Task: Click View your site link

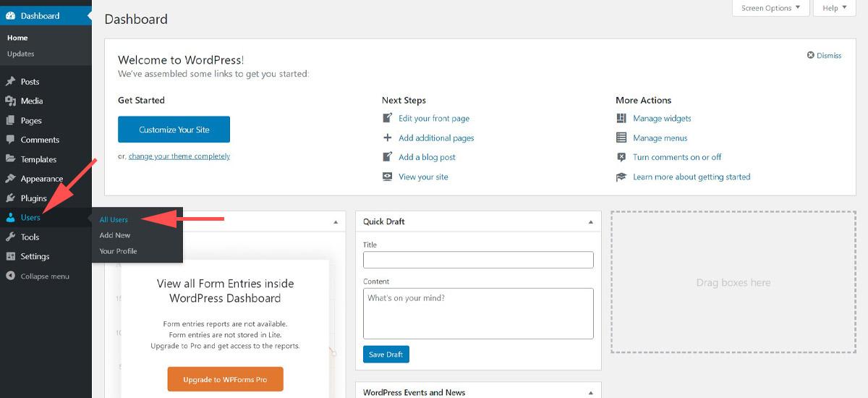Action: (x=423, y=177)
